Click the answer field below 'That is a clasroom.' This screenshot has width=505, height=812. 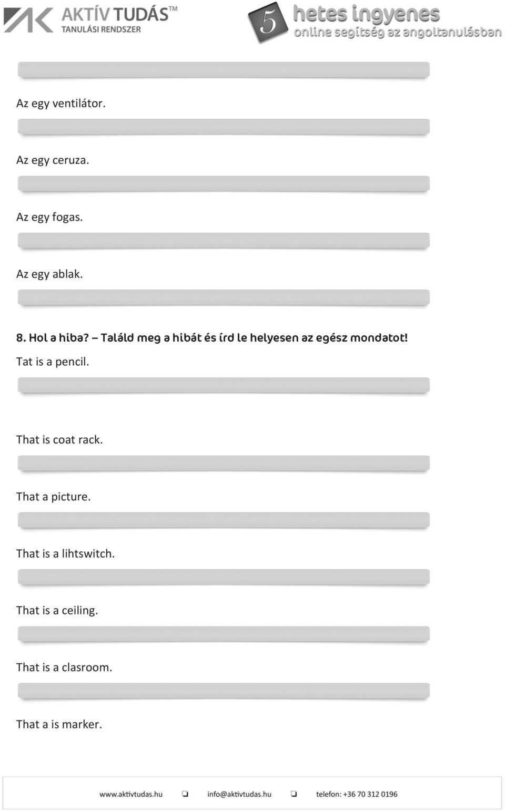point(224,691)
